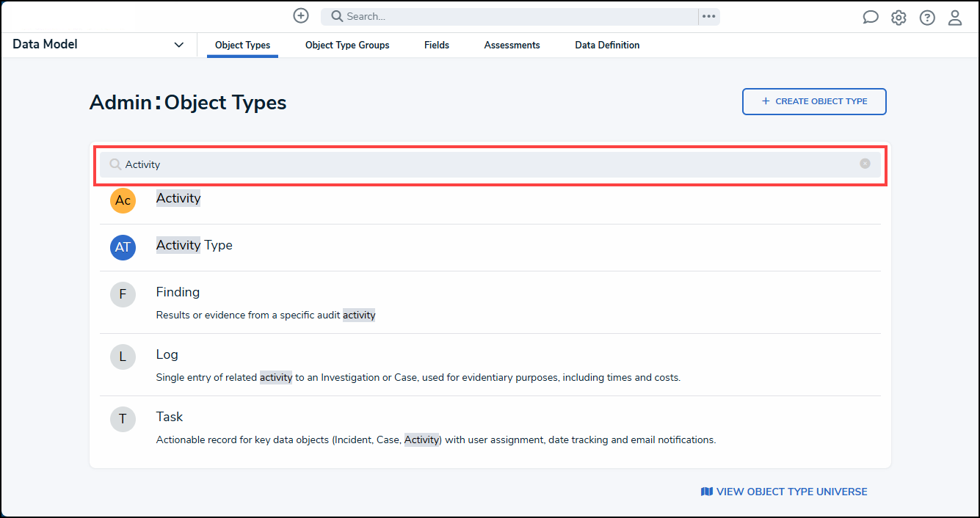Click the help question mark icon
Image resolution: width=980 pixels, height=518 pixels.
click(x=927, y=18)
